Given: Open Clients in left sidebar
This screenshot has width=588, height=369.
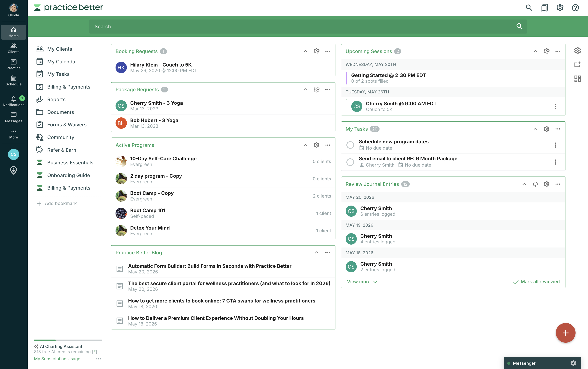Looking at the screenshot, I should pos(14,48).
